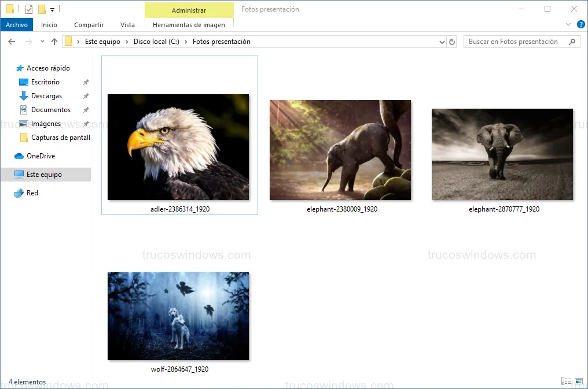Click the Buscar en Fotos presentación field

click(514, 42)
